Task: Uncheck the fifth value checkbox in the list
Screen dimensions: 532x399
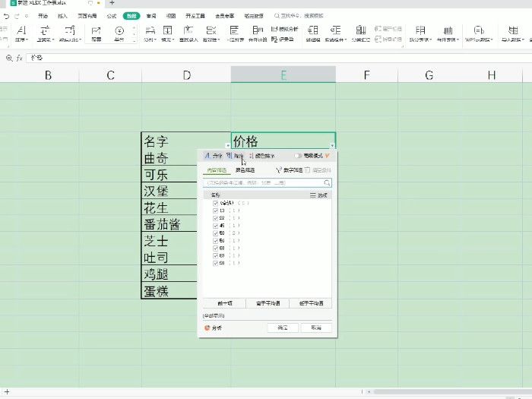Action: (x=215, y=241)
